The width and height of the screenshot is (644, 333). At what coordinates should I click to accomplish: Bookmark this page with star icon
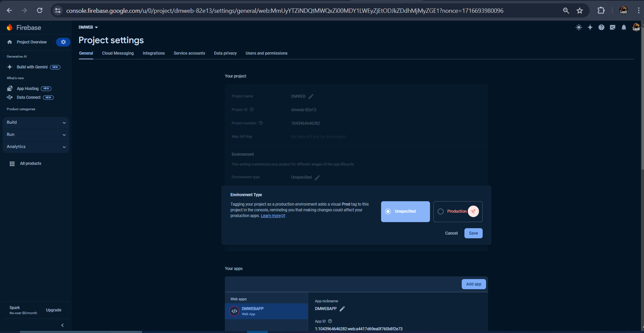tap(580, 11)
